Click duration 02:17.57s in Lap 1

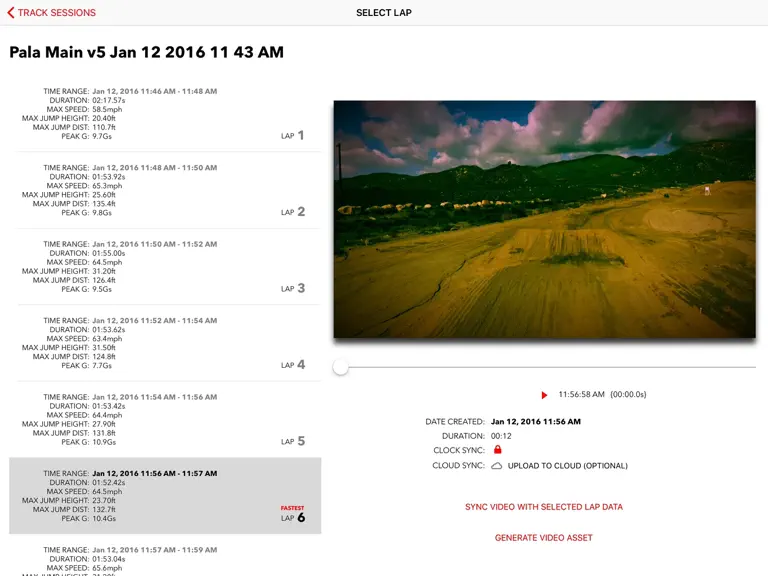pyautogui.click(x=109, y=100)
